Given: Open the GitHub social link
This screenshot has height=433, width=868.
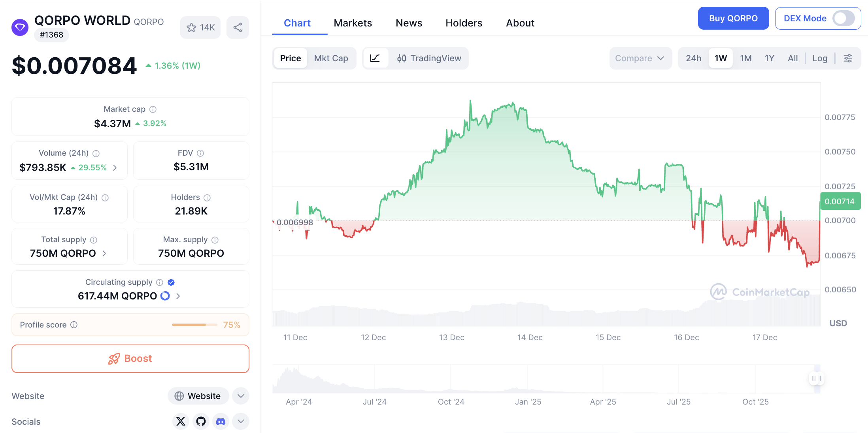Looking at the screenshot, I should (201, 421).
